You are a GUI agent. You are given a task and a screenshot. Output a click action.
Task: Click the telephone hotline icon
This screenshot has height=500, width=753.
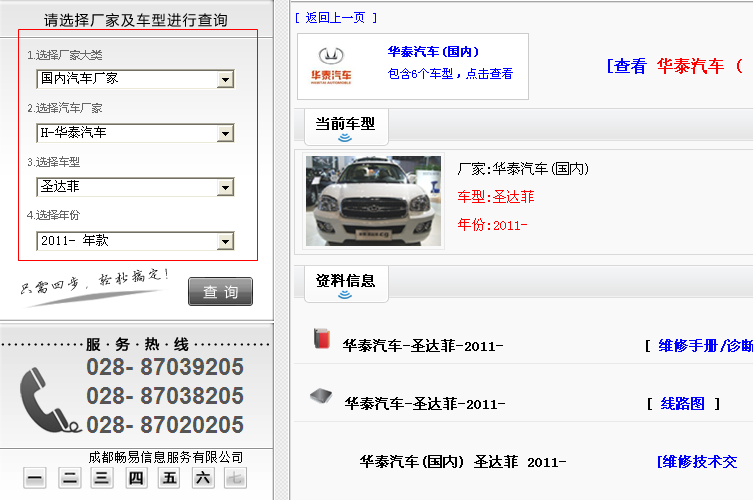49,400
